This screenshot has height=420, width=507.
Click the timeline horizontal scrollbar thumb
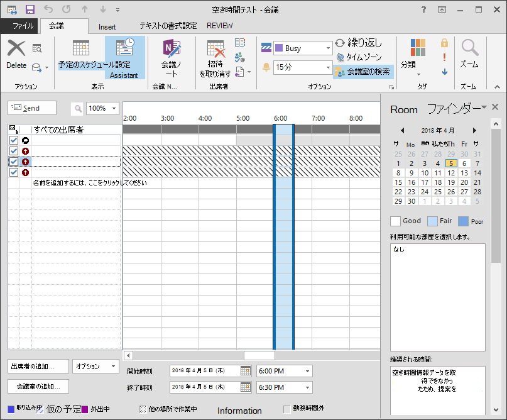pos(259,356)
